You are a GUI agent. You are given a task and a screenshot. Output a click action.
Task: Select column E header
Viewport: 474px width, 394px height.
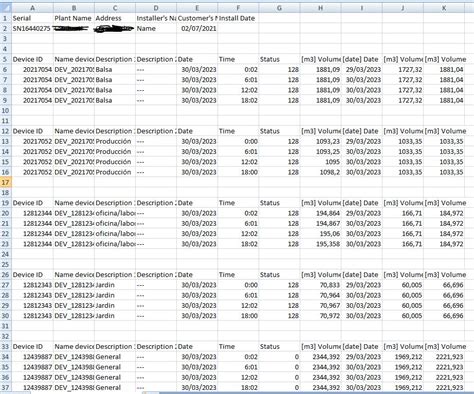[197, 8]
